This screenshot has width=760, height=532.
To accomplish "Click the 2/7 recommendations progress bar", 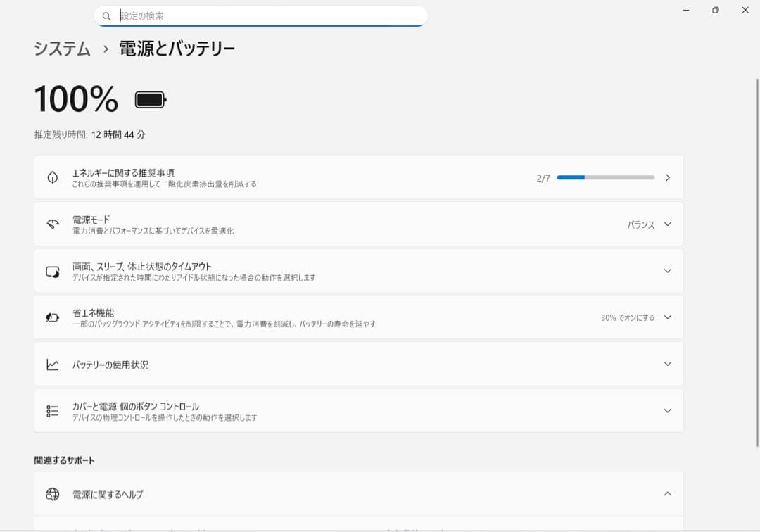I will point(605,177).
